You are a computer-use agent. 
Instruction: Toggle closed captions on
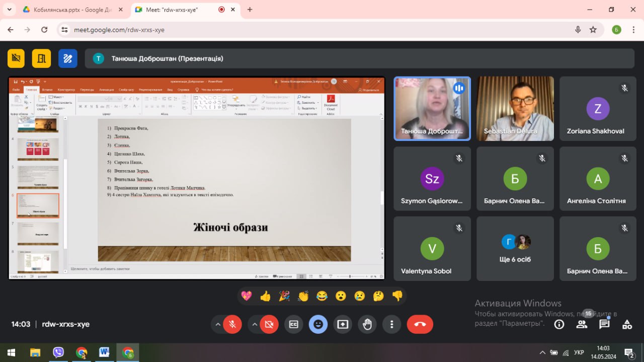point(293,324)
